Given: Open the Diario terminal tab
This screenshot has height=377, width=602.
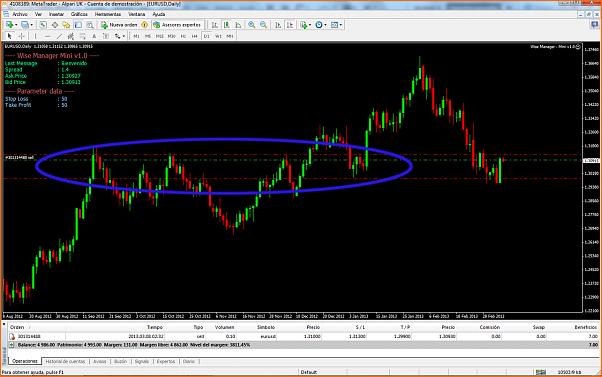Looking at the screenshot, I should point(189,362).
